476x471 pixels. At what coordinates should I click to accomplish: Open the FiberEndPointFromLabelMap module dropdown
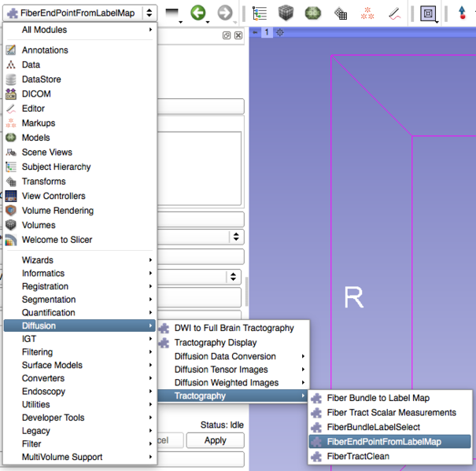[x=80, y=13]
